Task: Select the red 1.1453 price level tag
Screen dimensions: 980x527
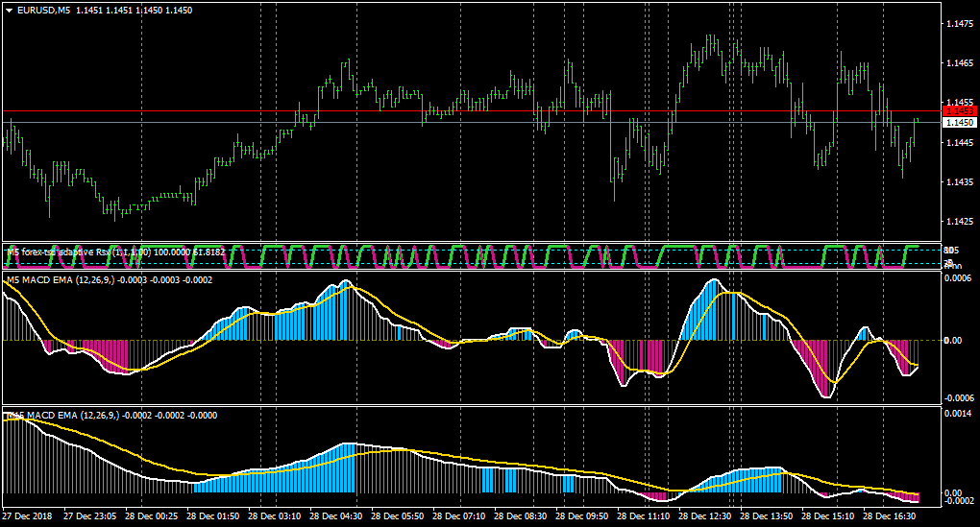Action: tap(960, 111)
